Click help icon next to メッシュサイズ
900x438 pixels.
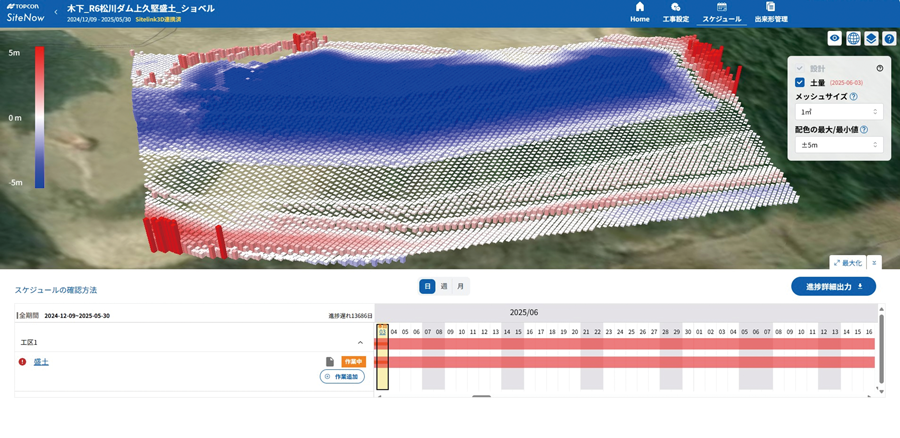[853, 97]
